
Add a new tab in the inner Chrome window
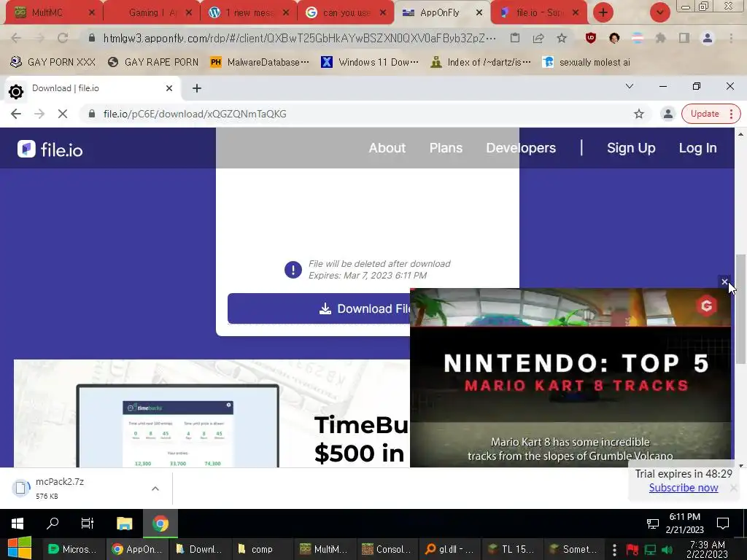197,88
